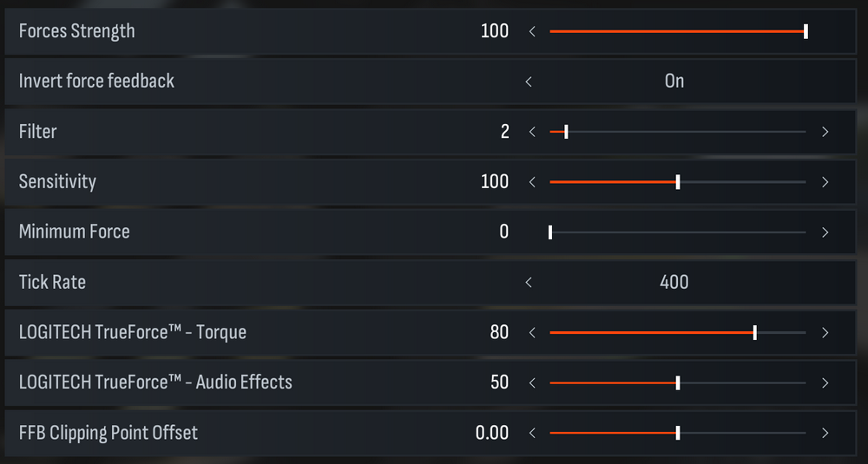The image size is (868, 464).
Task: Click the Forces Strength slider handle
Action: [806, 32]
